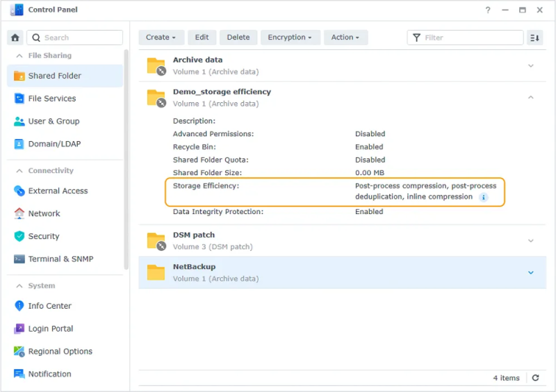
Task: Click the File Services icon
Action: (x=19, y=98)
